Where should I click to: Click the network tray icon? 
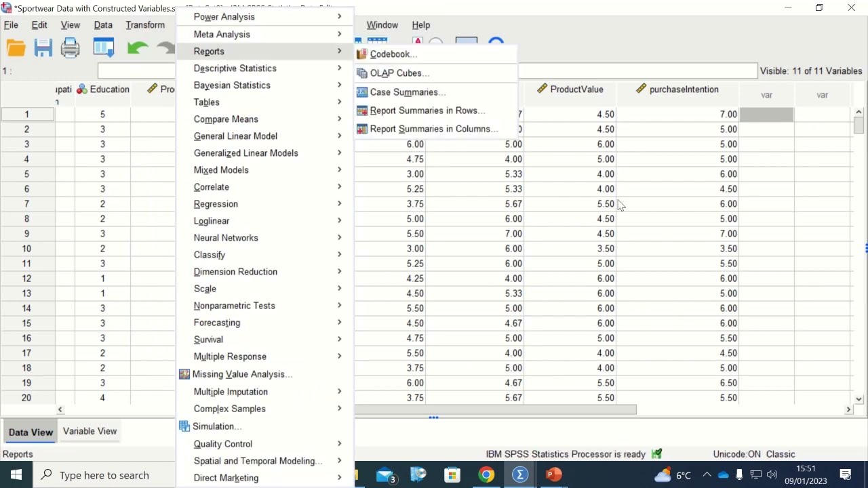755,475
